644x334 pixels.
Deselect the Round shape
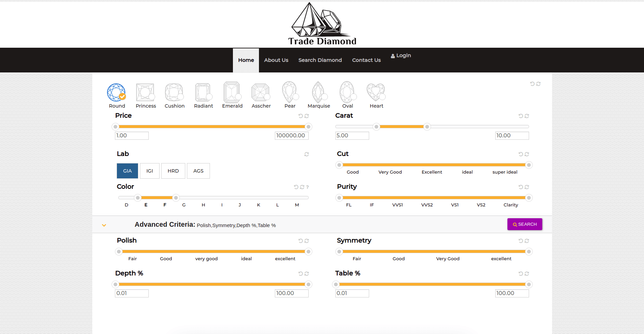click(117, 93)
